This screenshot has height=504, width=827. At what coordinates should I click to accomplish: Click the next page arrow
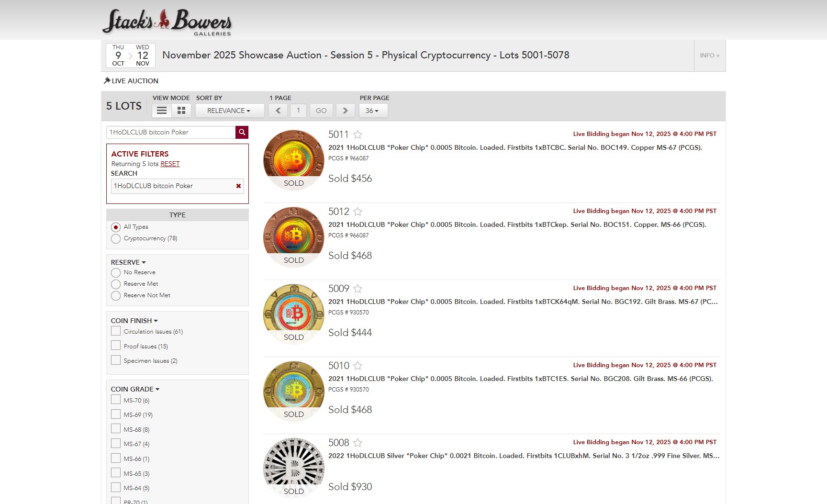pos(345,110)
